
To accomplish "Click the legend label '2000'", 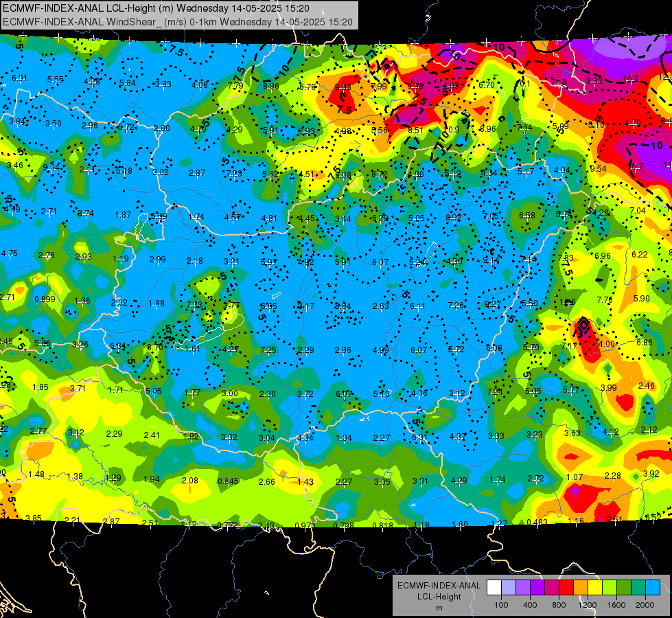I will [645, 605].
